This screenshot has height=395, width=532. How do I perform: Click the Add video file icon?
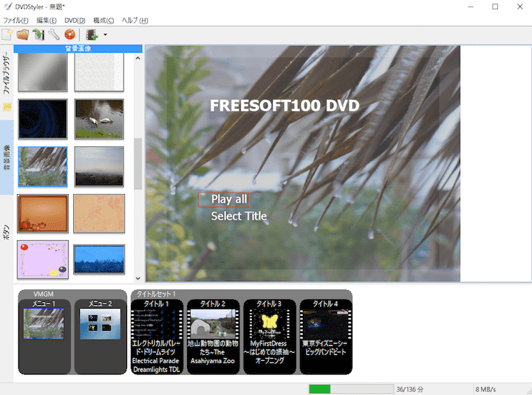(92, 34)
